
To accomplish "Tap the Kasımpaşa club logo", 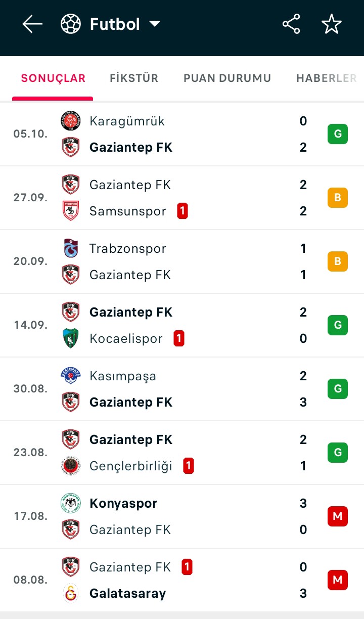I will (x=71, y=376).
